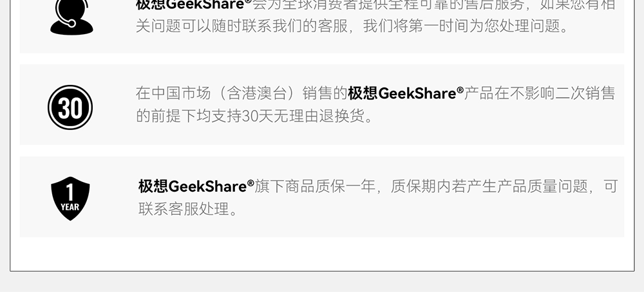Click the 产品在不影响二次销售 text
Viewport: 644px width, 292px height.
tap(539, 93)
